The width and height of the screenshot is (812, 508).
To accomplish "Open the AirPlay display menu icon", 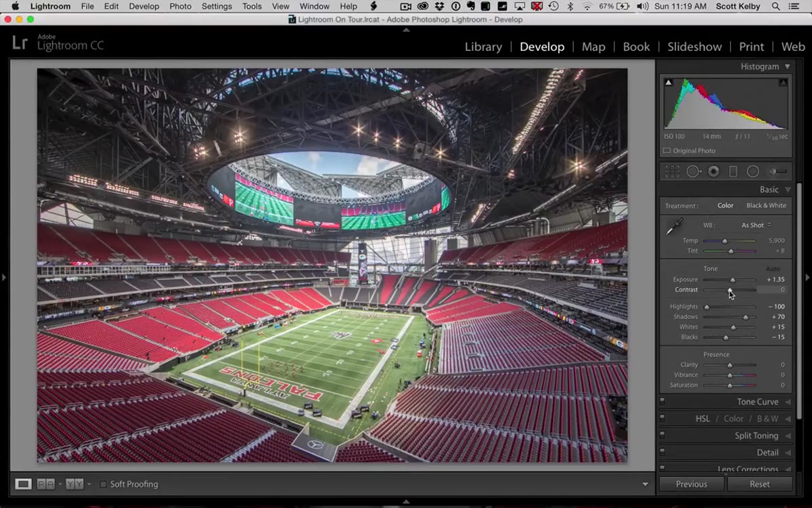I will point(521,6).
